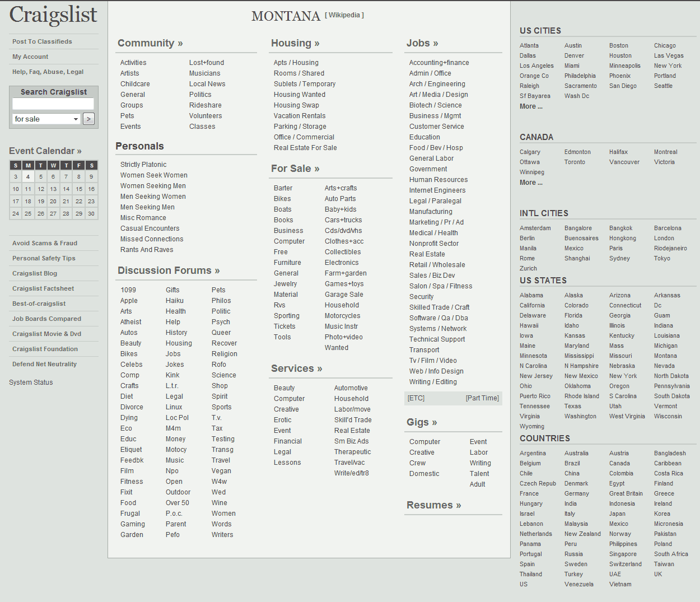Open the Writers discussion forum
The height and width of the screenshot is (602, 700).
pyautogui.click(x=222, y=535)
